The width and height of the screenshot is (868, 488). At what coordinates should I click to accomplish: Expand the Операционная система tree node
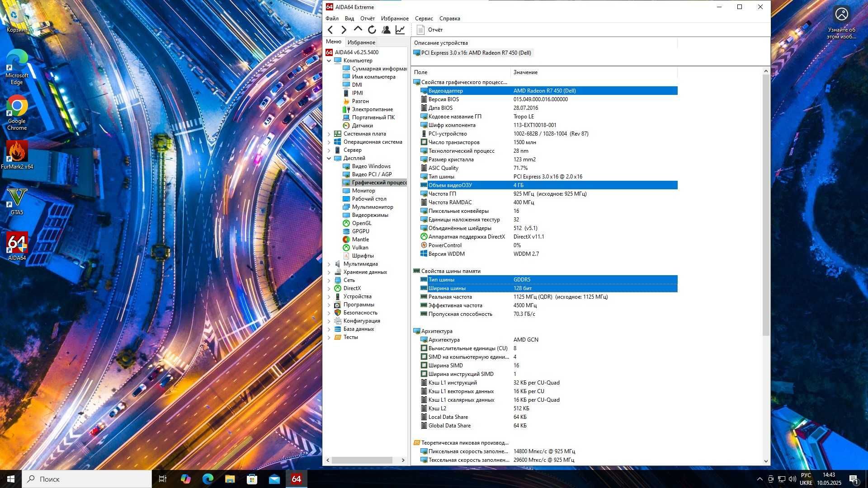pos(329,142)
